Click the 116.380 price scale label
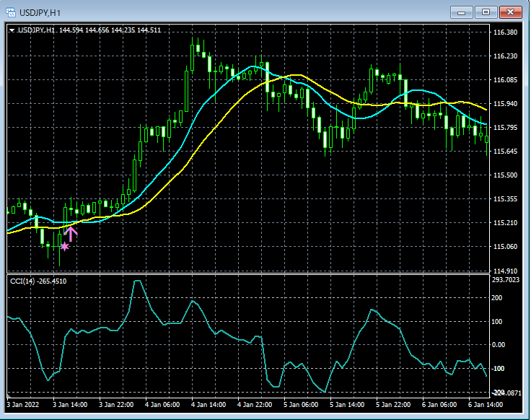The width and height of the screenshot is (531, 420). click(x=505, y=32)
